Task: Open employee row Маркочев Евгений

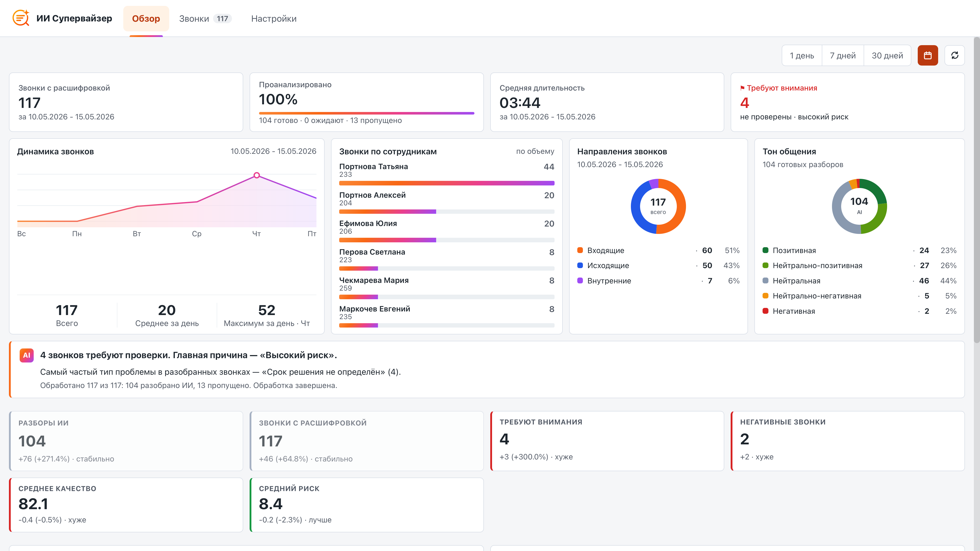Action: [447, 316]
